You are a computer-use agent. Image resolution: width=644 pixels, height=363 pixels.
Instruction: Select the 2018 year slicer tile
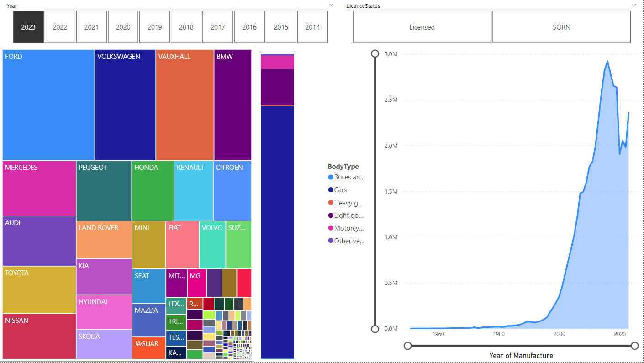(x=186, y=27)
